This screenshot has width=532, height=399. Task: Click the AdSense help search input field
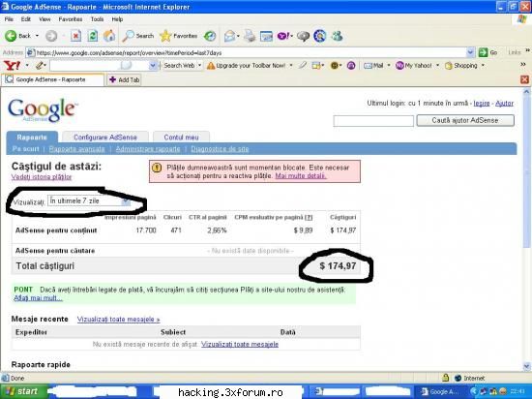coord(373,121)
